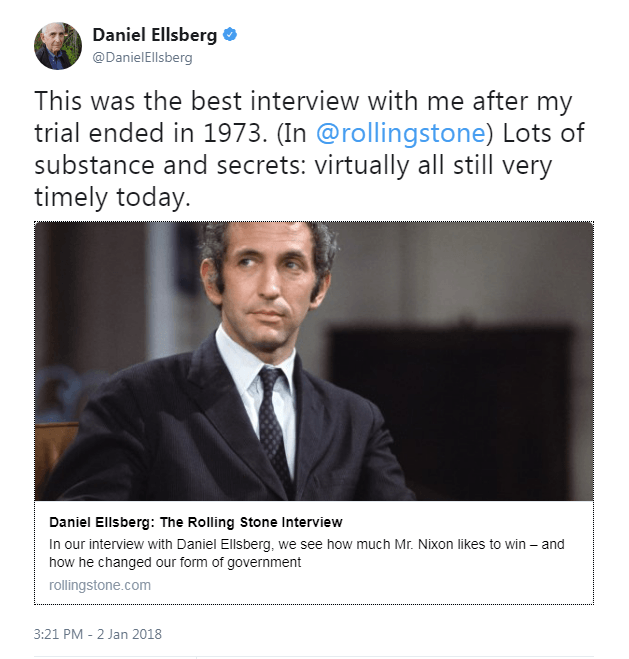
Task: Click the 3:21 PM - 2 Jan 2018 timestamp
Action: (98, 634)
